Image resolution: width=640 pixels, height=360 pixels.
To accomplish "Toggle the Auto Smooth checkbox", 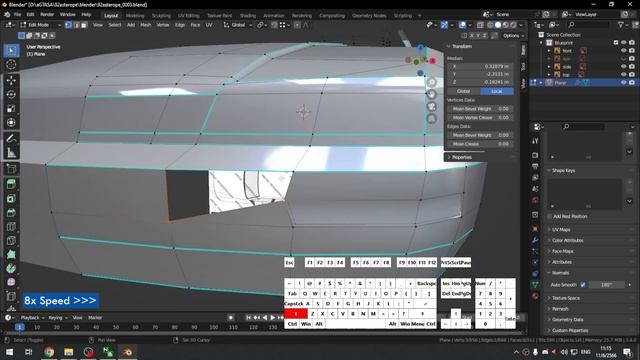I will 582,284.
